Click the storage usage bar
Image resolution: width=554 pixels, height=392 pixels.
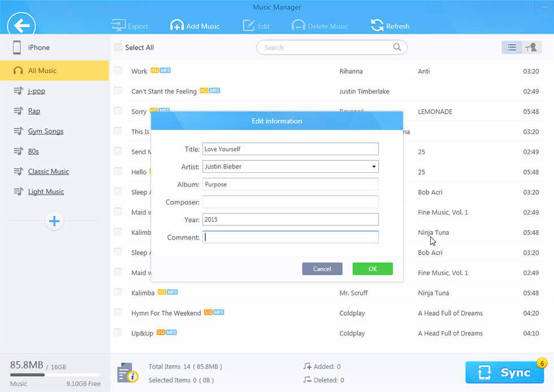[x=55, y=374]
